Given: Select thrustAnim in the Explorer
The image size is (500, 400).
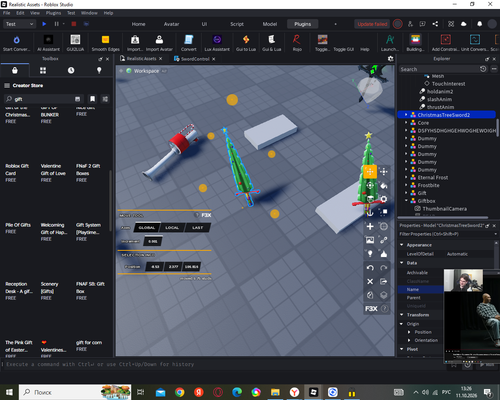Looking at the screenshot, I should tap(440, 107).
